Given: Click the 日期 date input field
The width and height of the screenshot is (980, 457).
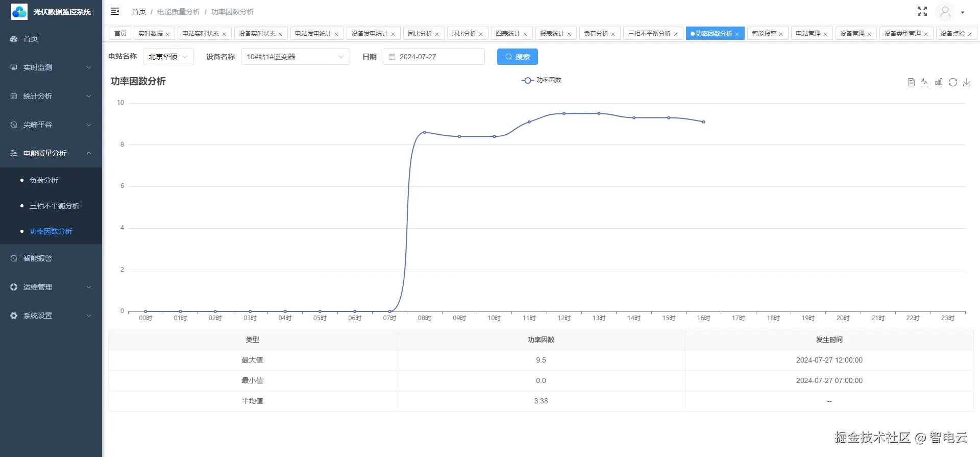Looking at the screenshot, I should click(x=434, y=57).
